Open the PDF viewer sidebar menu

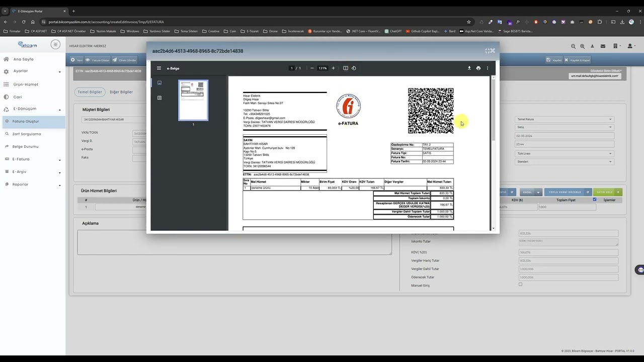(x=159, y=68)
